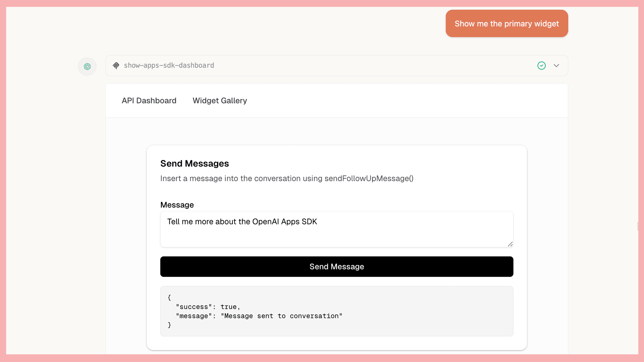Click the Send Messages card heading

(195, 163)
